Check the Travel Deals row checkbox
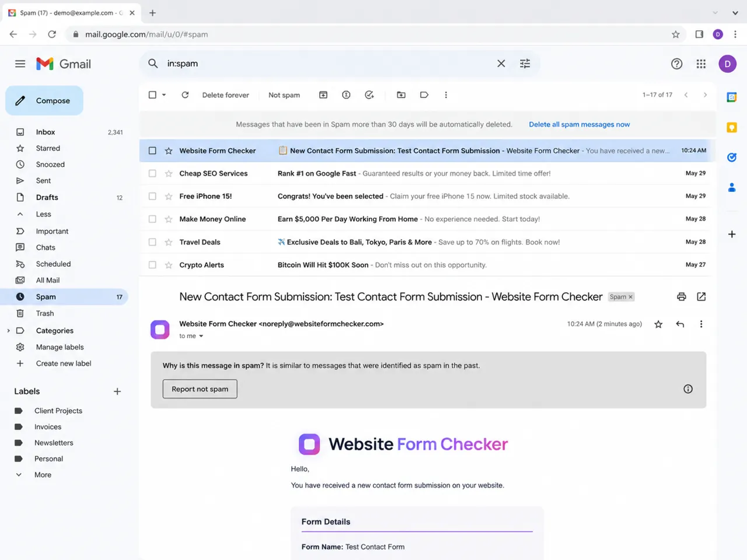This screenshot has width=747, height=560. [152, 242]
